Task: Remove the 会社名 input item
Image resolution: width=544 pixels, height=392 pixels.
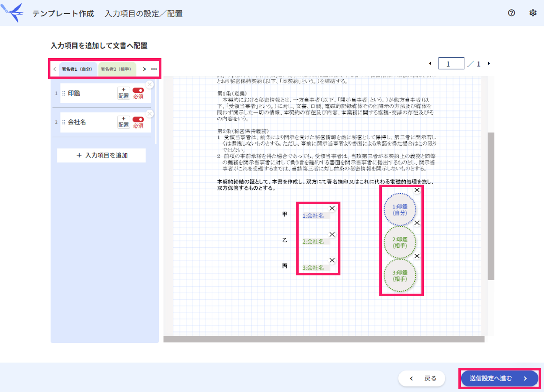Action: click(x=150, y=114)
